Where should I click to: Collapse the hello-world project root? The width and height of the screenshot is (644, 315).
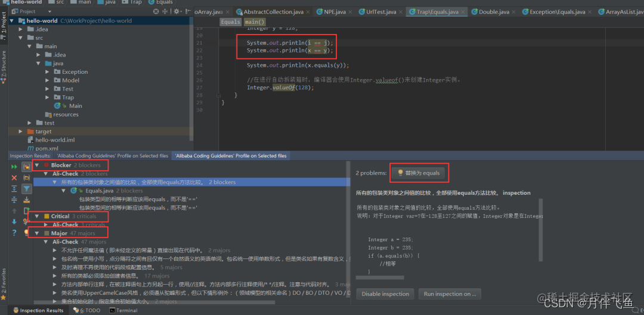click(x=11, y=20)
